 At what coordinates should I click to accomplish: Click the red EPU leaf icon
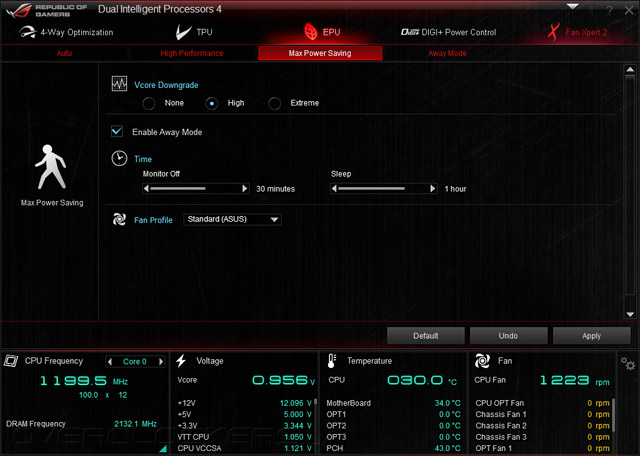(x=311, y=32)
